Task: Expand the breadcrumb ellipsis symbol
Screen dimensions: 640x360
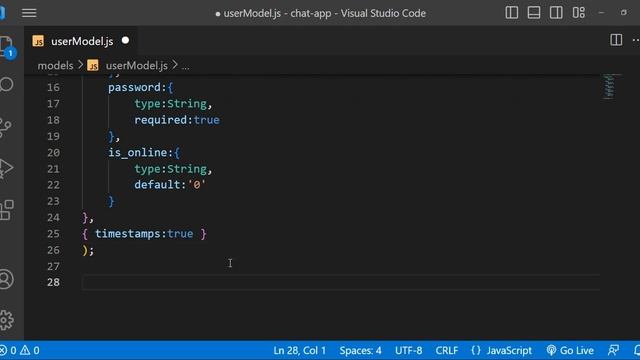Action: (185, 66)
